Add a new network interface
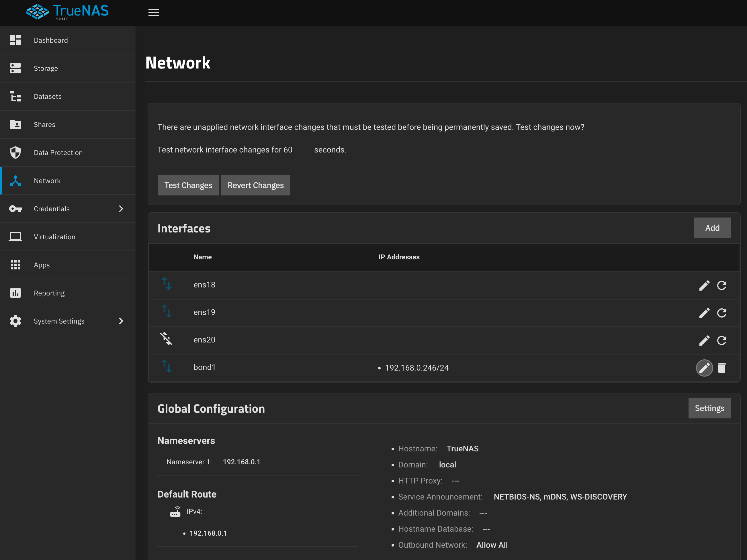Image resolution: width=747 pixels, height=560 pixels. 713,228
